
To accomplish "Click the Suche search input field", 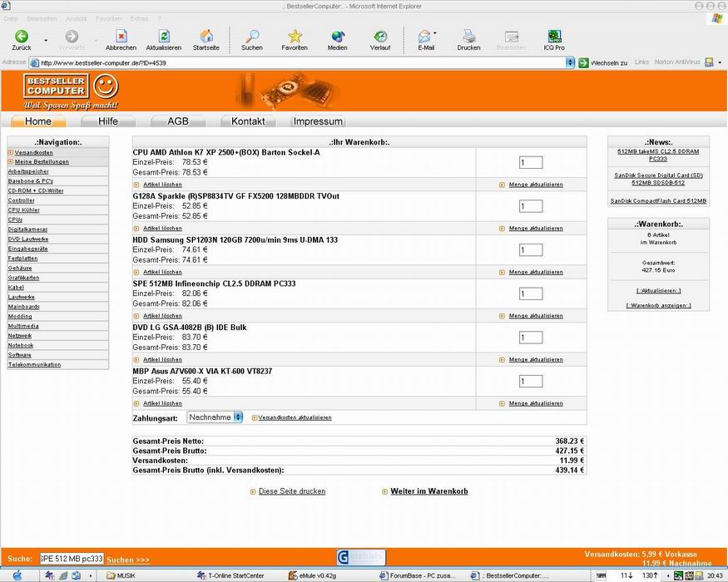I will pyautogui.click(x=71, y=559).
